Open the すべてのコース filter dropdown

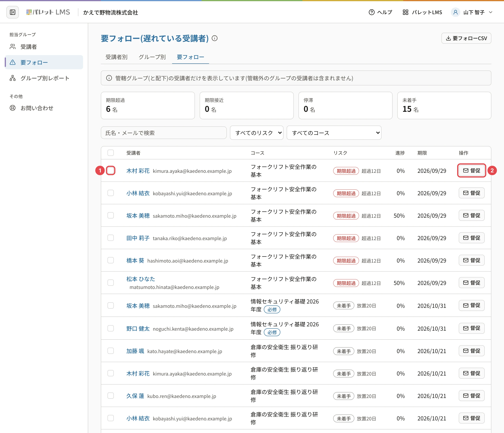(334, 133)
